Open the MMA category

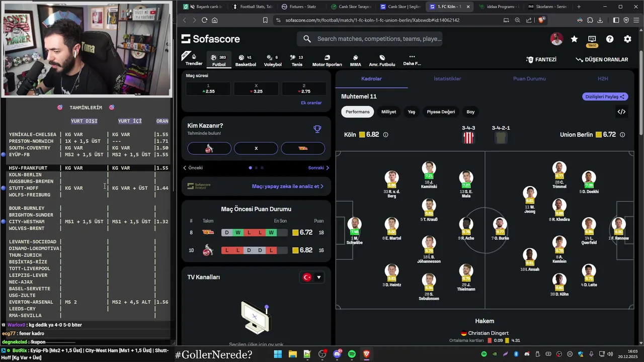pos(355,60)
